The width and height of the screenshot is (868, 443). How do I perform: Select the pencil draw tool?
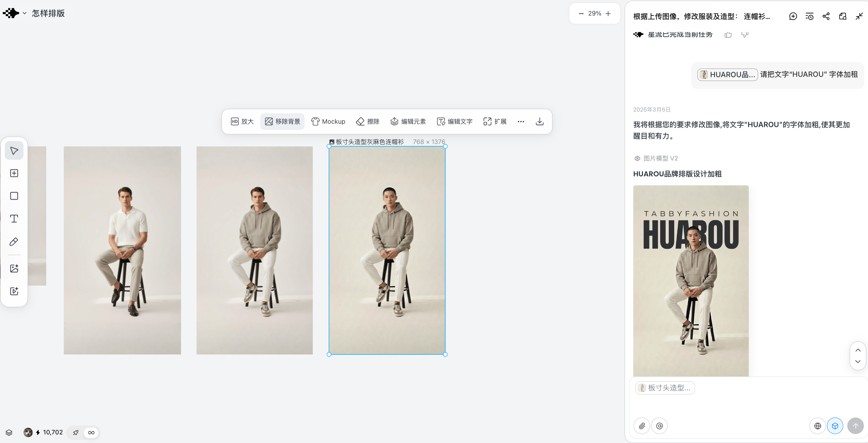coord(14,242)
